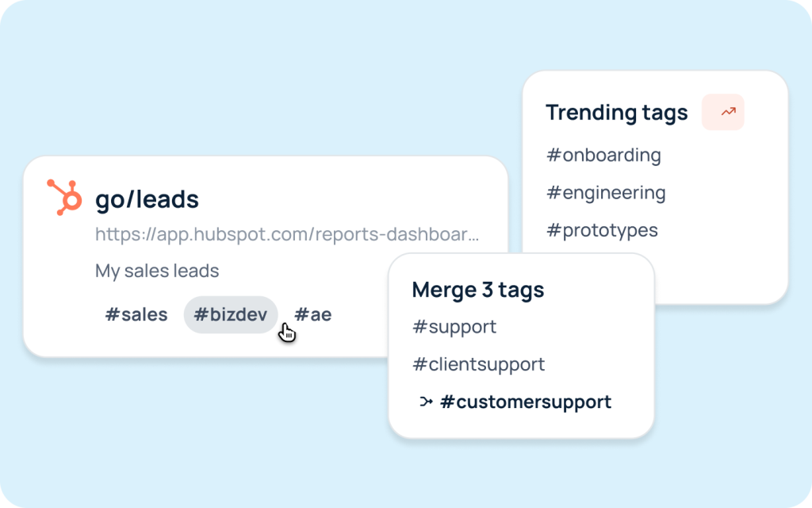Click the Trending tags heading
The image size is (812, 508).
(x=616, y=113)
